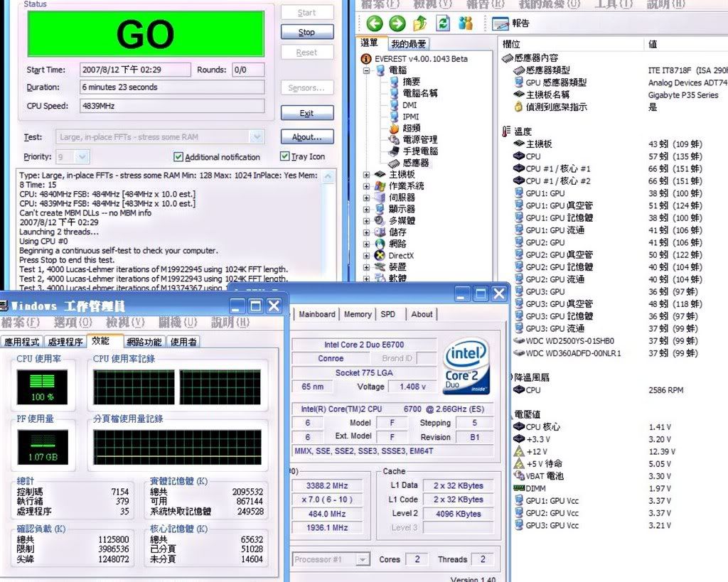This screenshot has height=582, width=728.
Task: Click the log scrollbar up arrow
Action: pos(328,176)
